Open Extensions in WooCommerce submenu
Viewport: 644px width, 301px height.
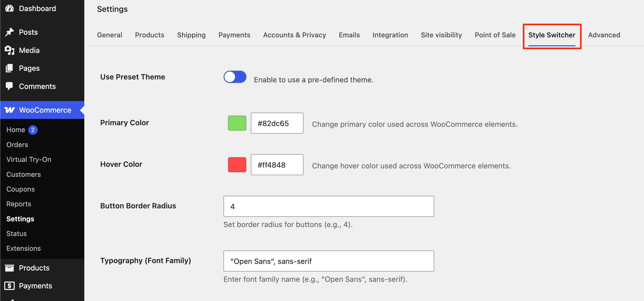(x=23, y=248)
